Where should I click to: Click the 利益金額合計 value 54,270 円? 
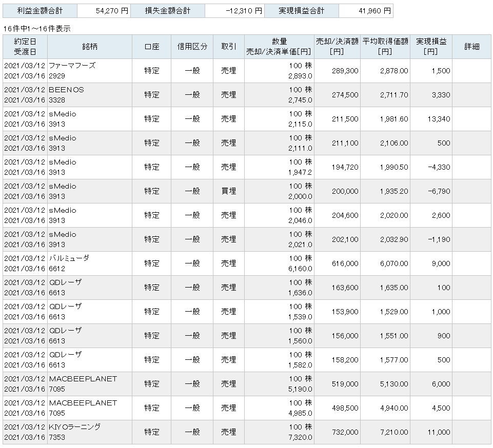(112, 11)
